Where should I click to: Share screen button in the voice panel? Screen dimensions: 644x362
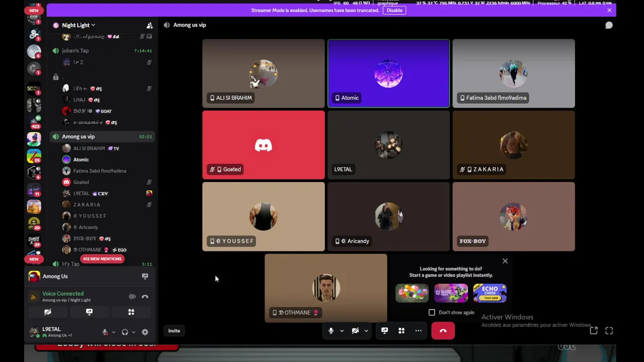[x=89, y=312]
